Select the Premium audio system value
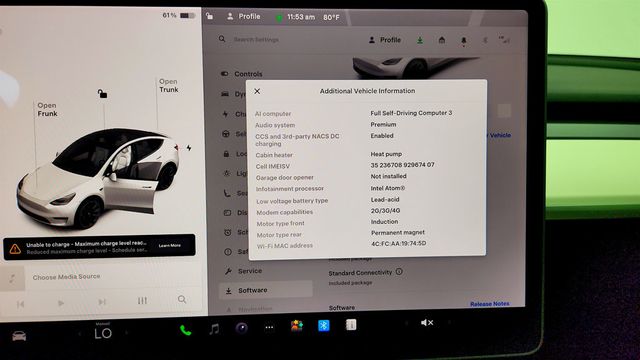 [x=383, y=124]
